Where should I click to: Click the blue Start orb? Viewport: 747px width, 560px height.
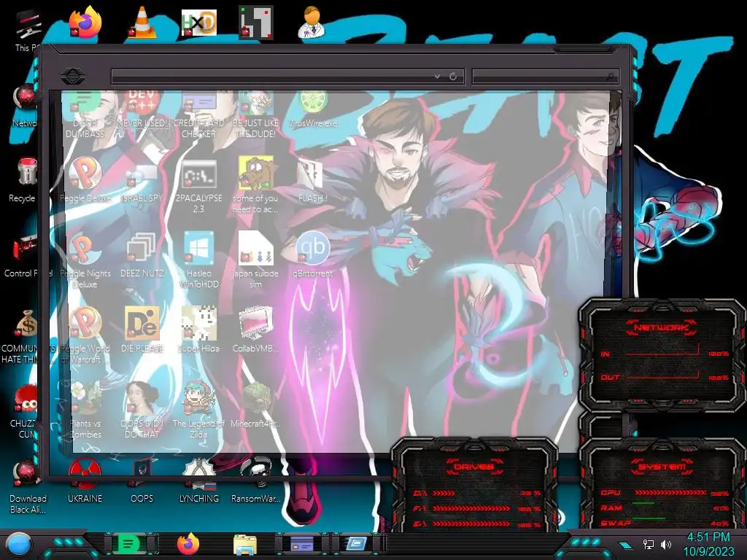(19, 544)
